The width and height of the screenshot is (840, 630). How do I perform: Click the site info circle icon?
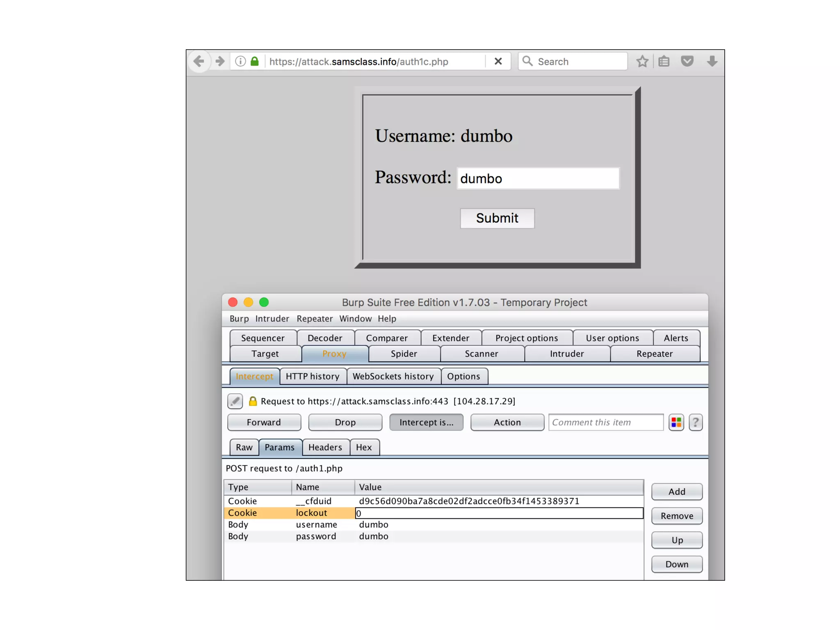pos(240,62)
